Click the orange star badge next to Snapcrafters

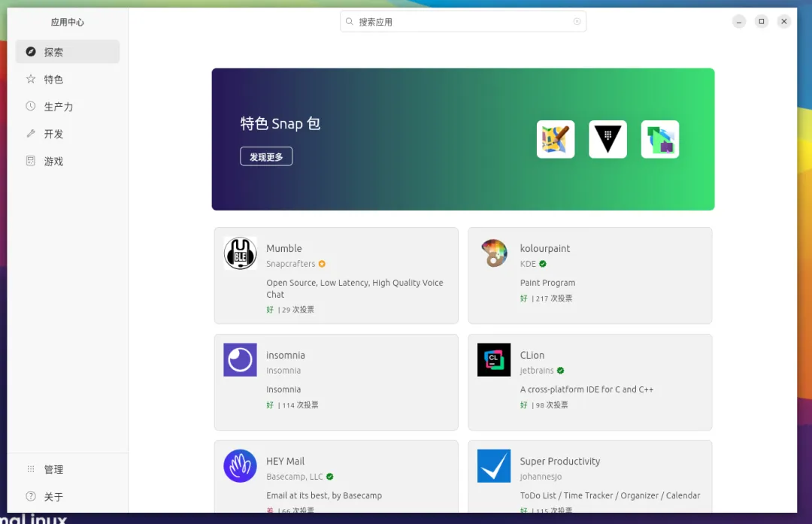point(322,264)
